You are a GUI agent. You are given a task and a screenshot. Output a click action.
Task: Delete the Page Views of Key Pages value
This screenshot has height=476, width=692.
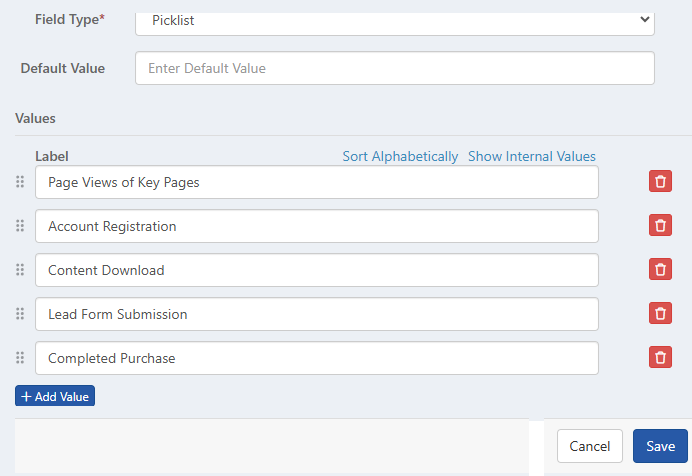pos(660,182)
